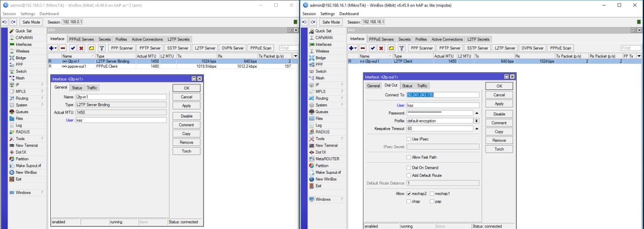The width and height of the screenshot is (644, 229).
Task: Toggle Safe Mode in the 192.168.16.1 window
Action: pos(331,22)
